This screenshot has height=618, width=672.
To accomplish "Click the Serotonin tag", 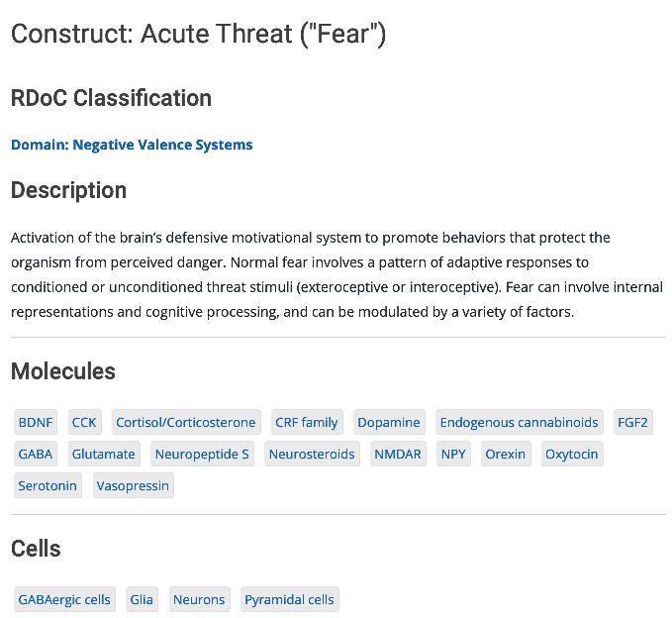I will tap(48, 486).
